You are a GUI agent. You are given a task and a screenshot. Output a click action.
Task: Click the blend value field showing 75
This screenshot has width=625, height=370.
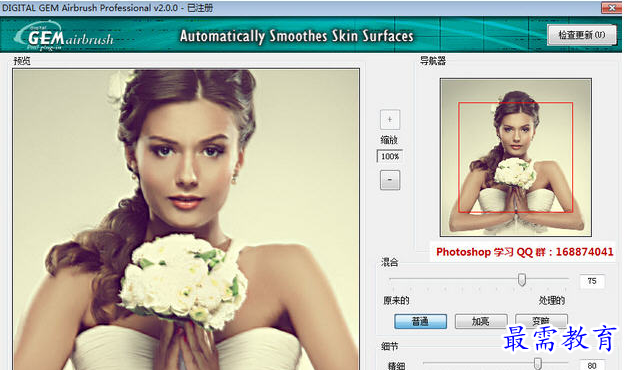(592, 281)
